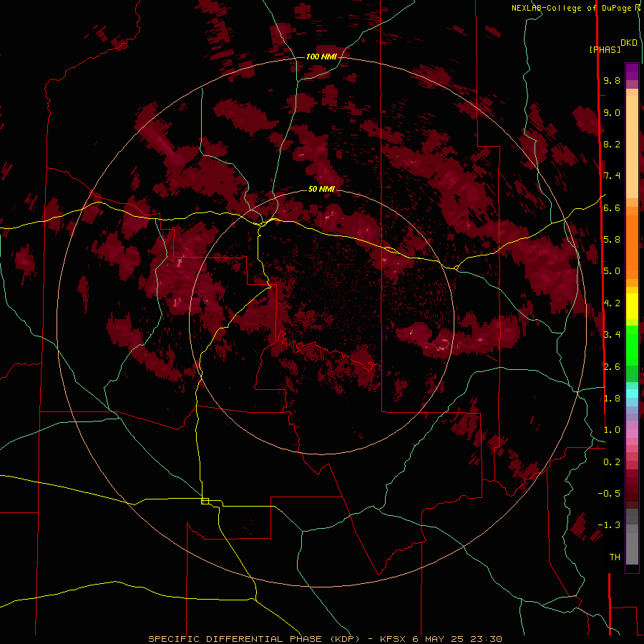
Task: Click the cyan segment of the color bar
Action: 632,394
